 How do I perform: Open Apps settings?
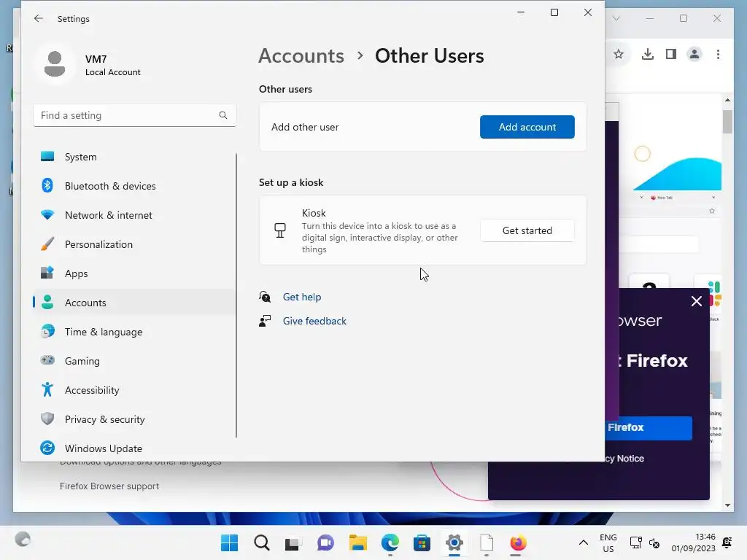point(134,273)
